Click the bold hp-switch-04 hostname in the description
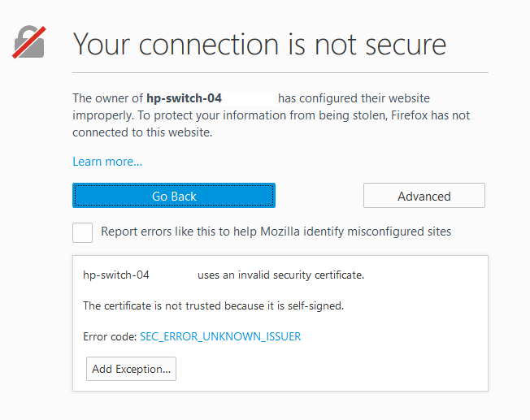This screenshot has width=530, height=420. point(184,98)
